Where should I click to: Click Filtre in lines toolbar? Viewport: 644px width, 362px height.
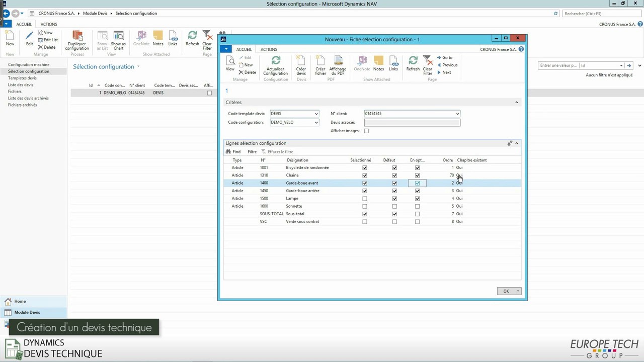252,151
